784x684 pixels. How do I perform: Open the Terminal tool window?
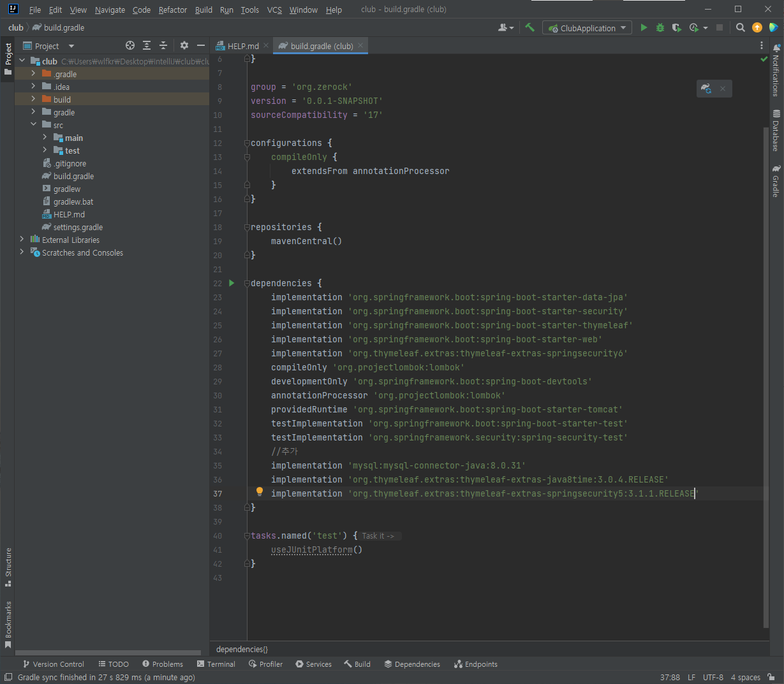[x=216, y=664]
